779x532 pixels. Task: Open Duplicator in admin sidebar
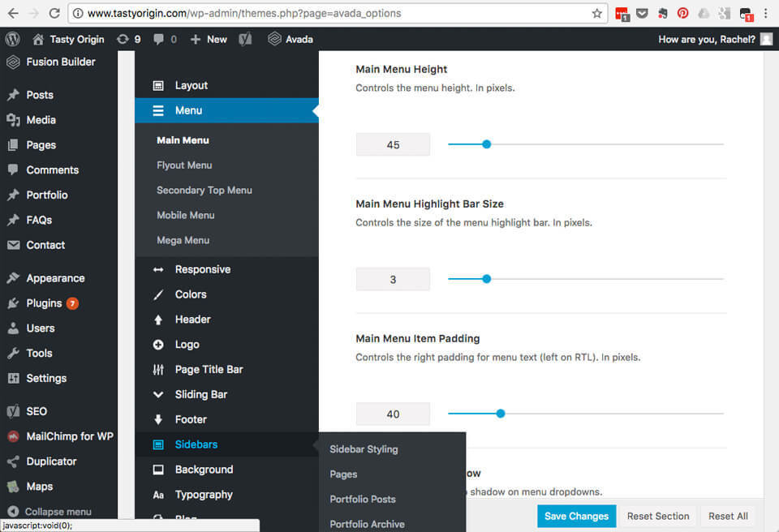(x=58, y=461)
